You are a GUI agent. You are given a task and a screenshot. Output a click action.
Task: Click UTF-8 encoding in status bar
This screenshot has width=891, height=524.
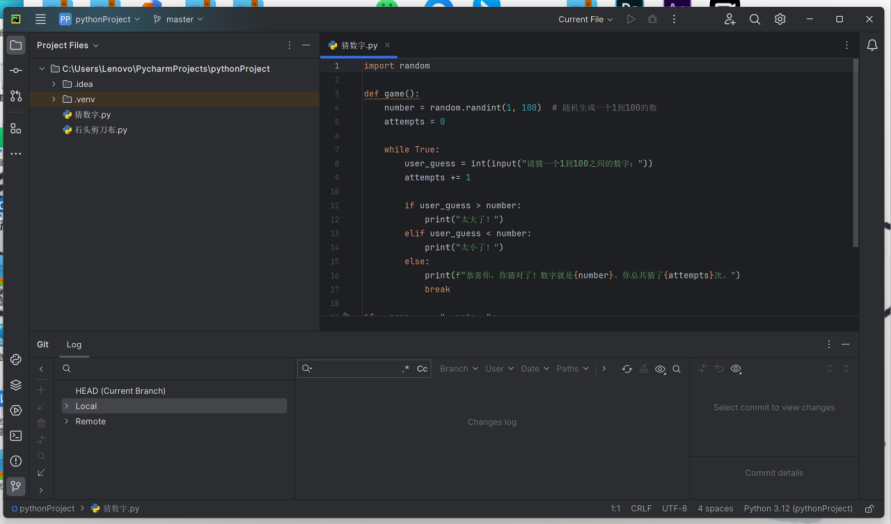click(674, 508)
